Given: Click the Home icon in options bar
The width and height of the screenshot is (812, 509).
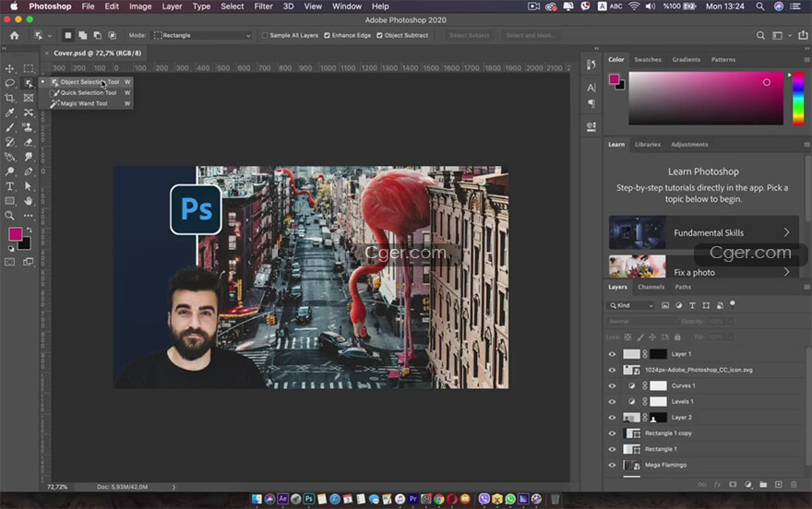Looking at the screenshot, I should [15, 35].
